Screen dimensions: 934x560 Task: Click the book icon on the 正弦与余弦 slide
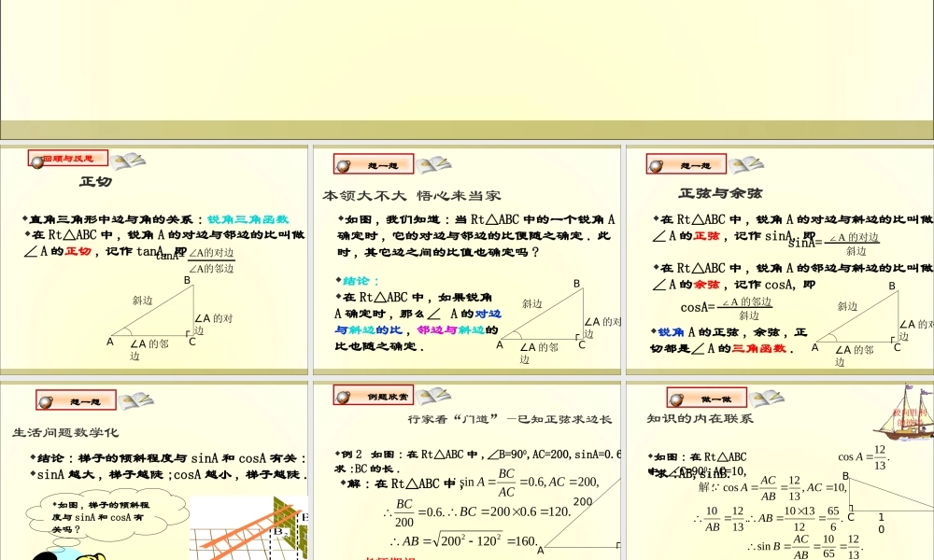point(746,165)
